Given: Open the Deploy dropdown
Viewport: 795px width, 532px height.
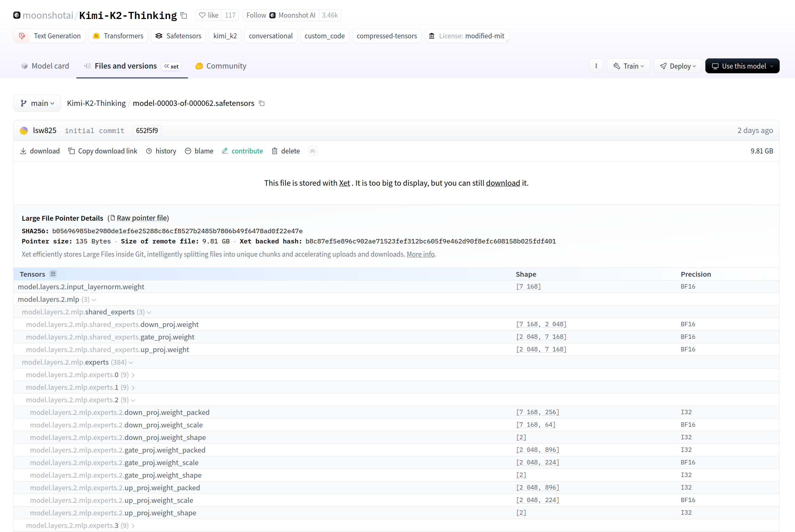Looking at the screenshot, I should click(x=678, y=66).
